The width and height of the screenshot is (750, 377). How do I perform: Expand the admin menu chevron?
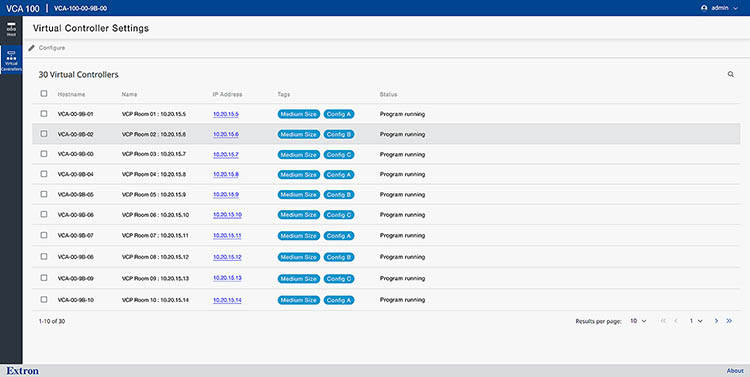(735, 8)
